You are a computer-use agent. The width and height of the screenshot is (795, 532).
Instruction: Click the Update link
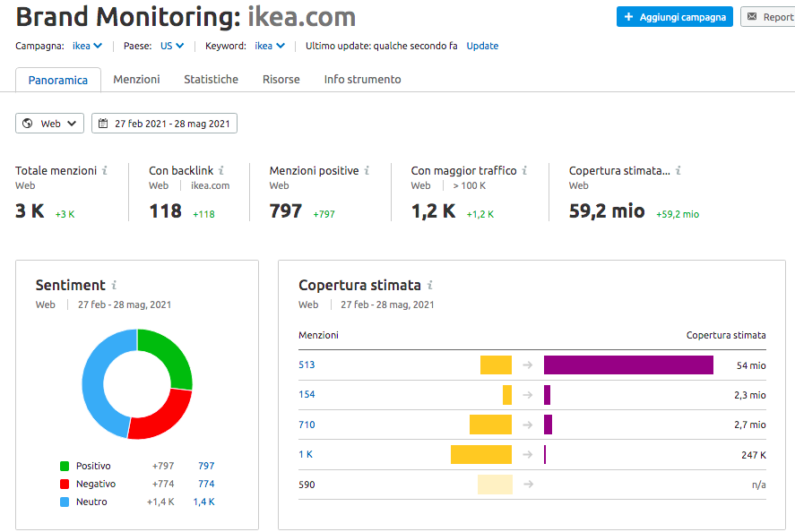(482, 46)
